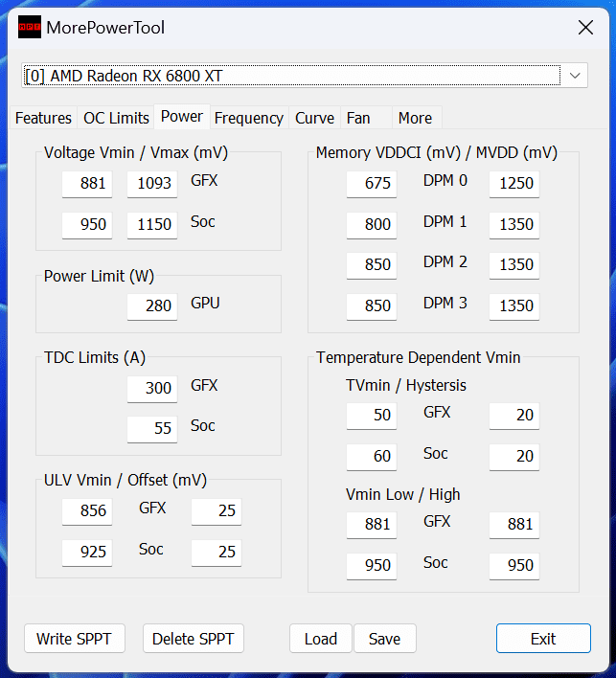Click the DPM 2 VDDCI field 850

(x=372, y=265)
